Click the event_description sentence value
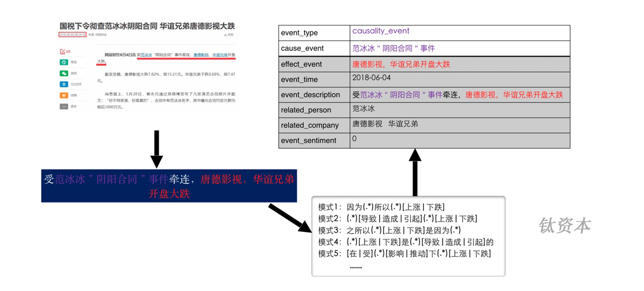Screen dimensions: 644x291 (458, 94)
